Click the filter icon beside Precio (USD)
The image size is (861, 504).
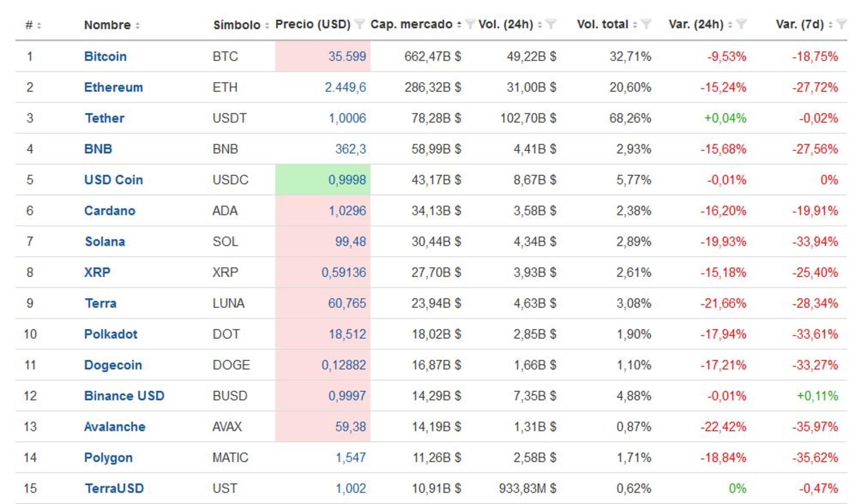[x=359, y=25]
